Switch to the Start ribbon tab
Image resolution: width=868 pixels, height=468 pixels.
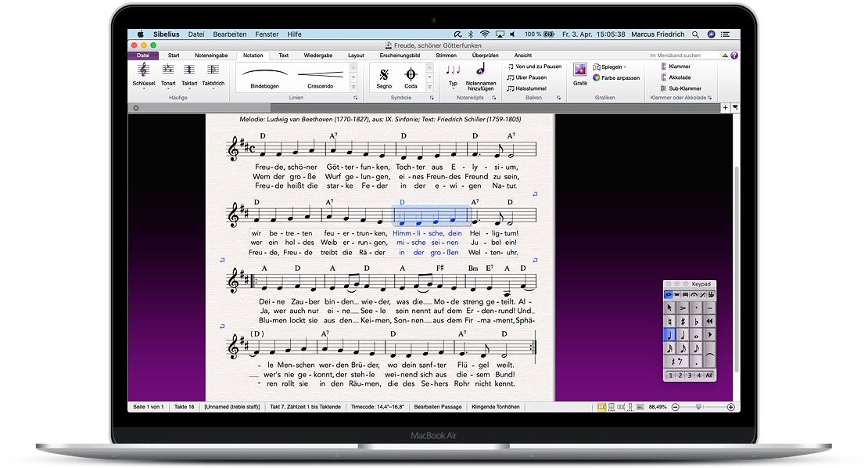point(174,56)
